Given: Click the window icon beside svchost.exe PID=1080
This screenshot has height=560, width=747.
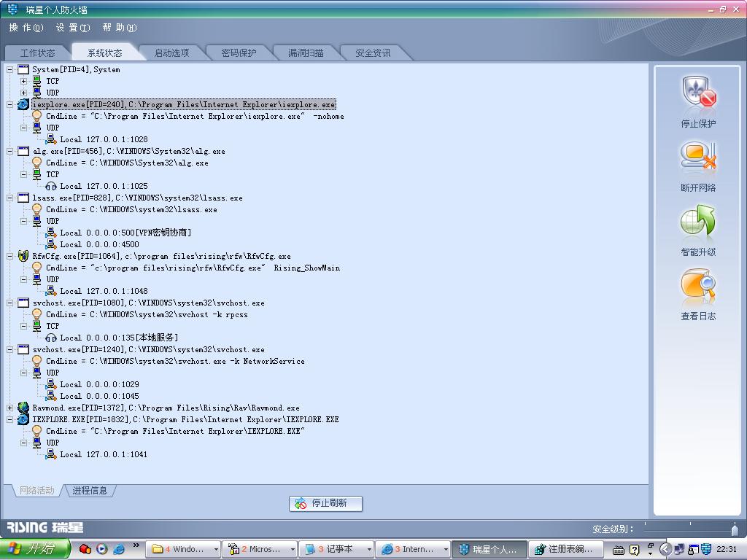Looking at the screenshot, I should 23,303.
